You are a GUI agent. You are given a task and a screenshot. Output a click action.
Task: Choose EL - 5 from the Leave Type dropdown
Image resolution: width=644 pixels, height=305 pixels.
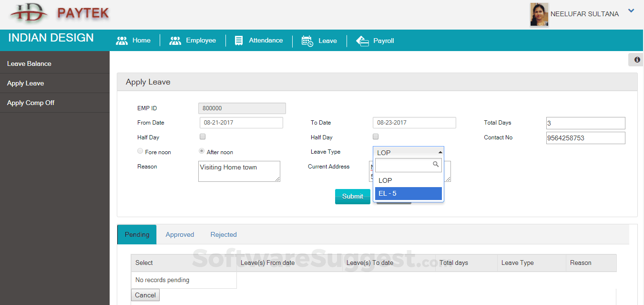click(x=408, y=193)
